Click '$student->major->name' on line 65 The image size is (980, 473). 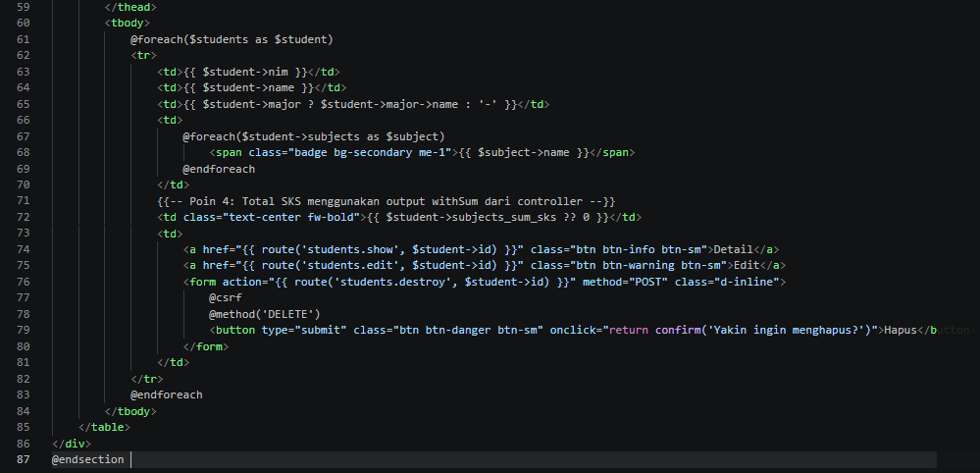[388, 104]
